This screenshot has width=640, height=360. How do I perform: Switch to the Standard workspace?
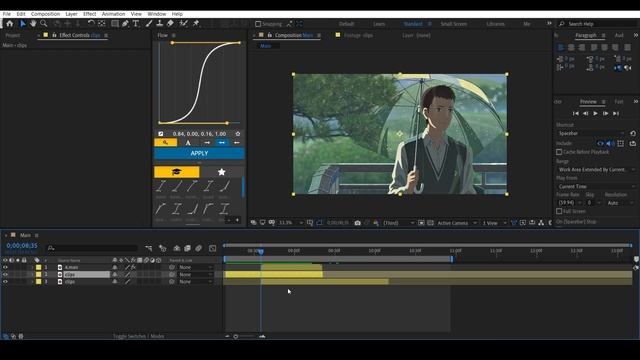(413, 24)
